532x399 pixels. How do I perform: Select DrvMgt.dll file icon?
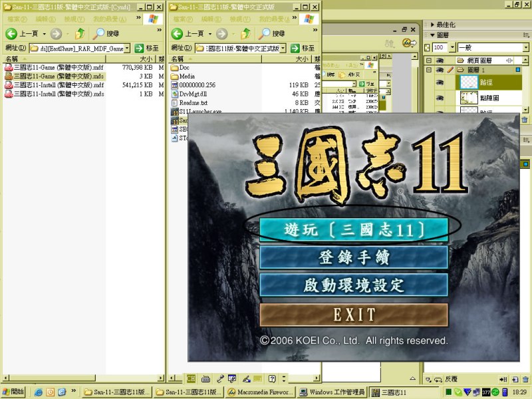pyautogui.click(x=175, y=94)
